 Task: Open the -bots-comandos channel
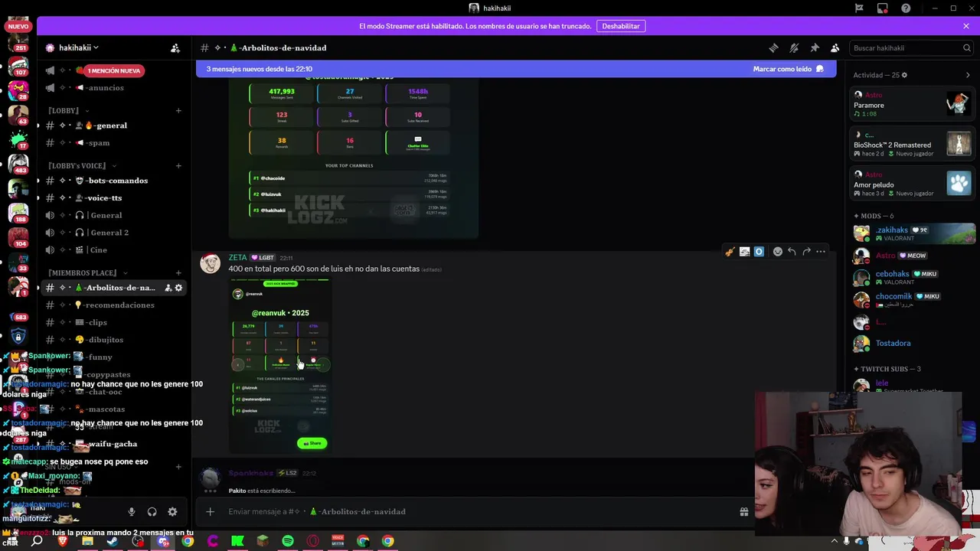(x=112, y=181)
